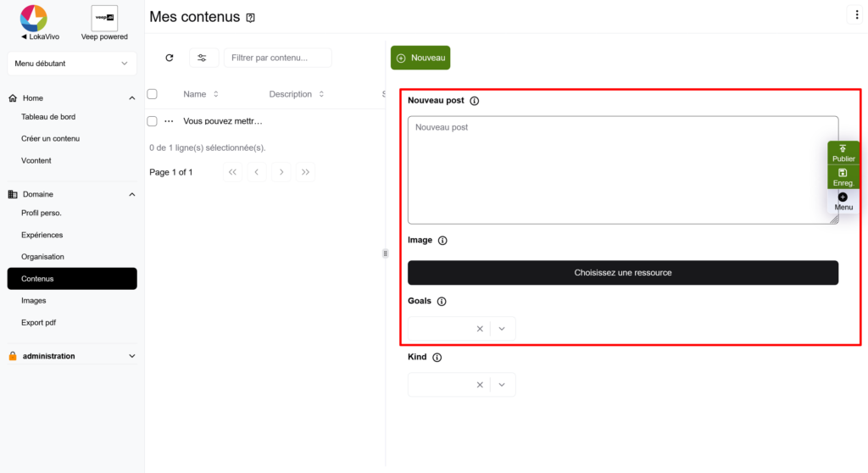This screenshot has height=473, width=868.
Task: Open the Menu débutant dropdown
Action: [72, 64]
